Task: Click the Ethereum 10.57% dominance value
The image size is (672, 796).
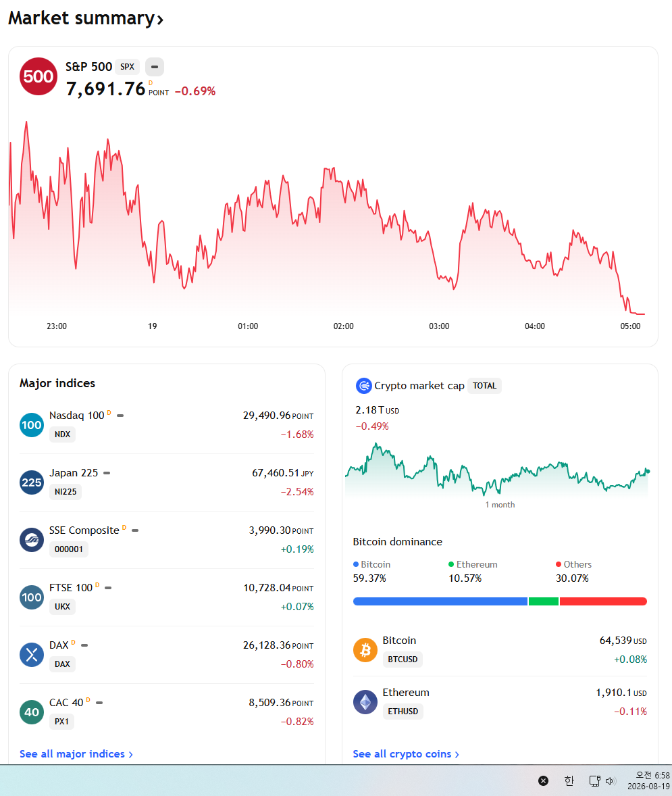Action: click(x=465, y=578)
